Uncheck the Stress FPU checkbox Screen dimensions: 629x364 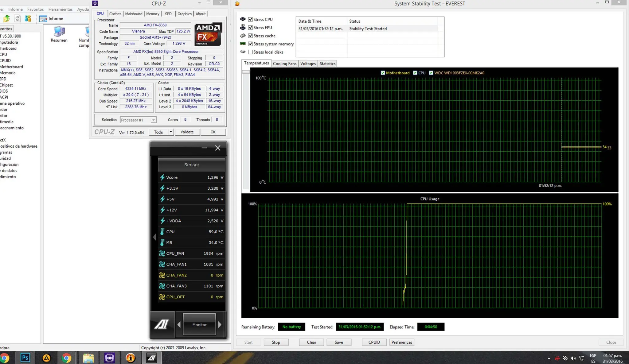pyautogui.click(x=250, y=28)
